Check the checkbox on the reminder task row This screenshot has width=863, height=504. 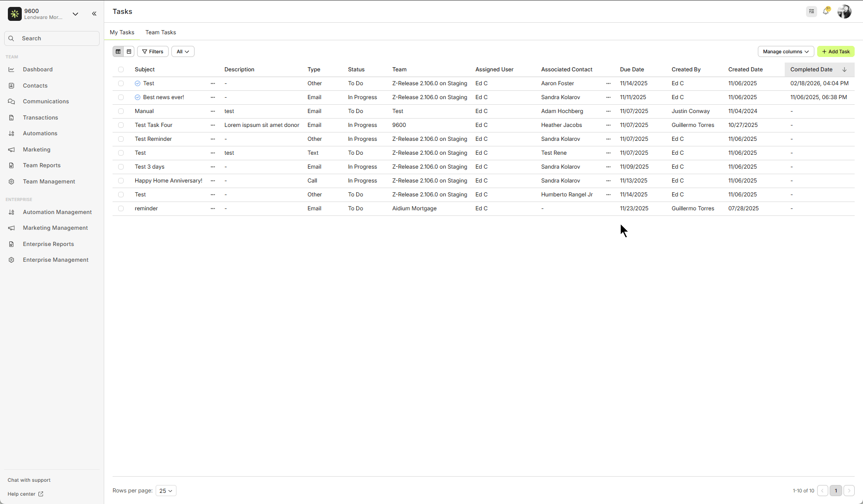[x=121, y=208]
